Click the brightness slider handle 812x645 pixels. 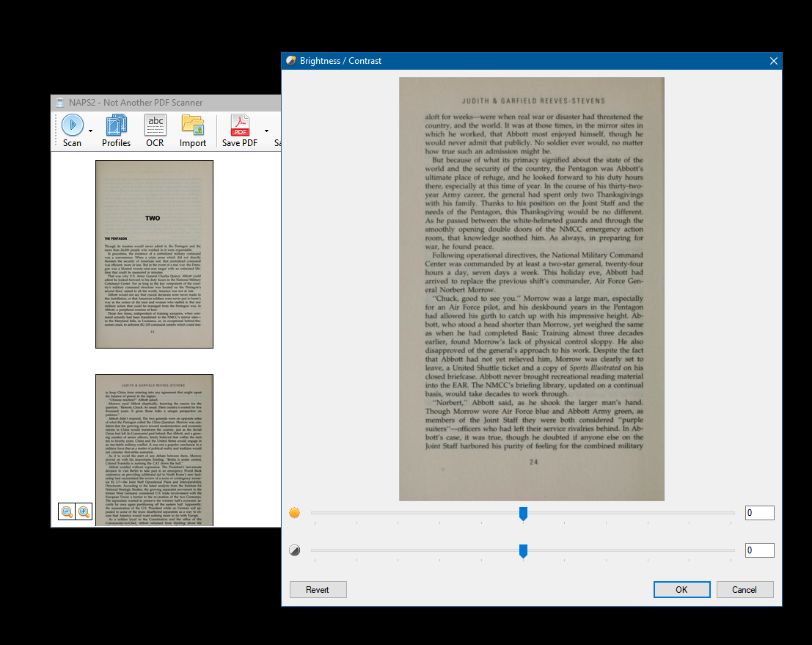pyautogui.click(x=523, y=514)
